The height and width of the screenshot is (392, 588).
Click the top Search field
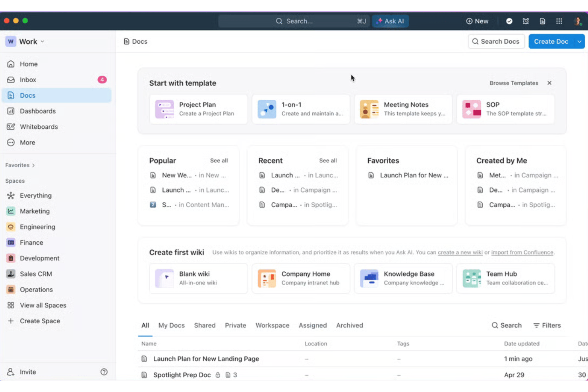pyautogui.click(x=294, y=21)
